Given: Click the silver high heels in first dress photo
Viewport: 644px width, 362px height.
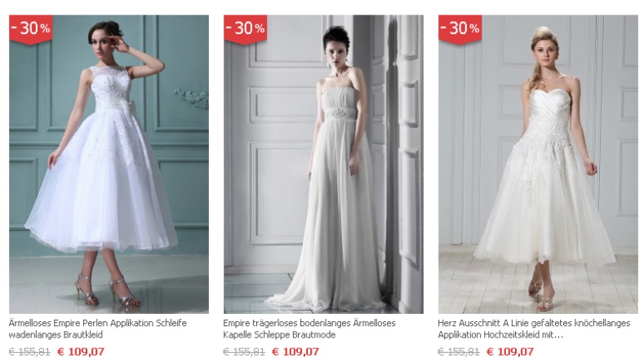Looking at the screenshot, I should (108, 290).
